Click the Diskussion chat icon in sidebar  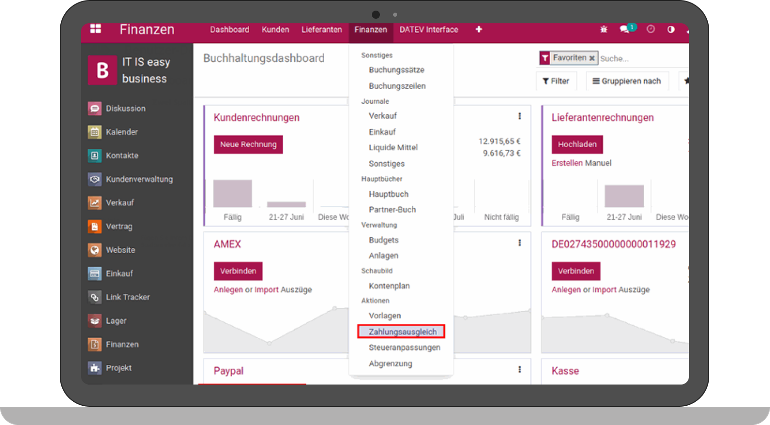click(x=95, y=108)
